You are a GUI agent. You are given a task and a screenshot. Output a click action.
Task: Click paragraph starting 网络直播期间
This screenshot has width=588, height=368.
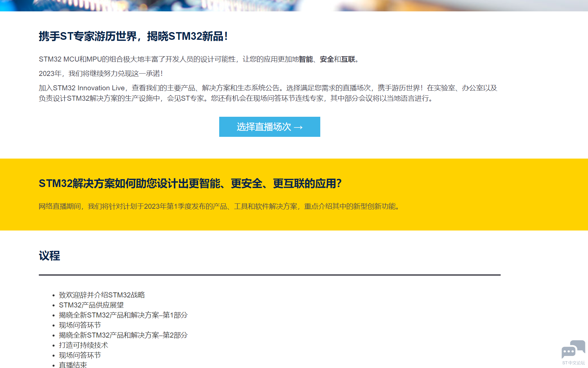point(220,206)
